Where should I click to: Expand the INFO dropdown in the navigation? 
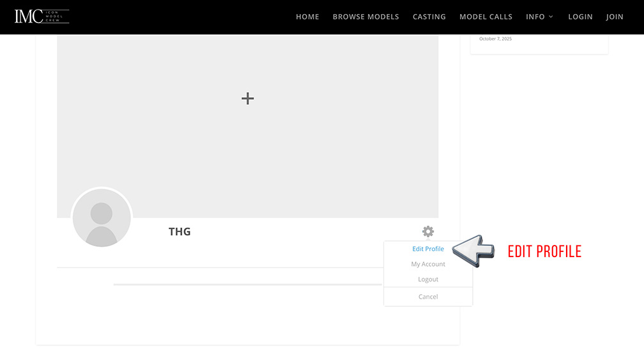[539, 17]
